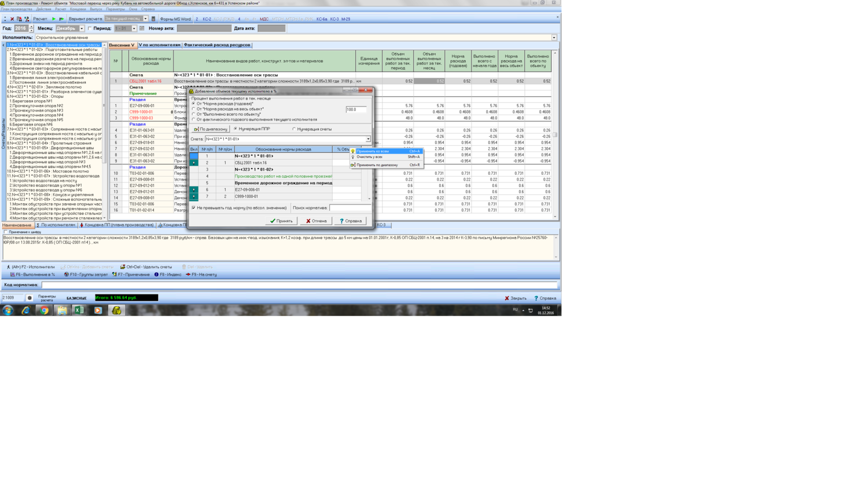Open the Месяц dropdown showing Декабрь
Viewport: 868px width, 495px height.
(x=82, y=28)
